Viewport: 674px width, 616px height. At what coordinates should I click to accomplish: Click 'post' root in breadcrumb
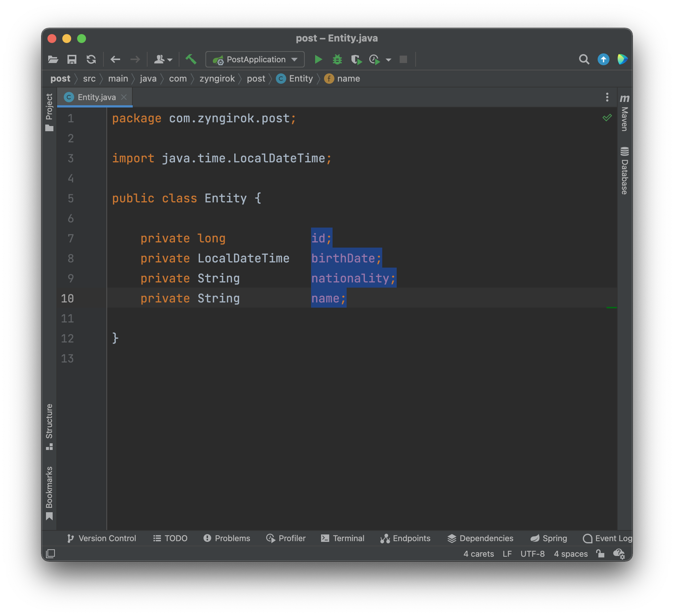coord(60,79)
